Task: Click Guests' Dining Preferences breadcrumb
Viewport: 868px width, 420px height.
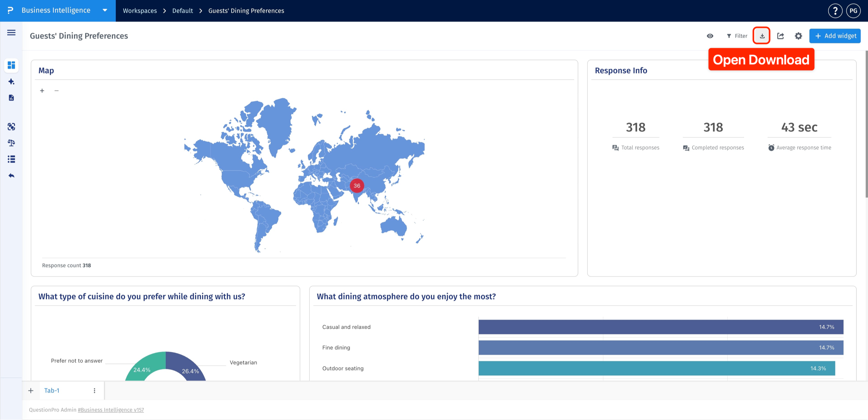Action: [x=246, y=11]
